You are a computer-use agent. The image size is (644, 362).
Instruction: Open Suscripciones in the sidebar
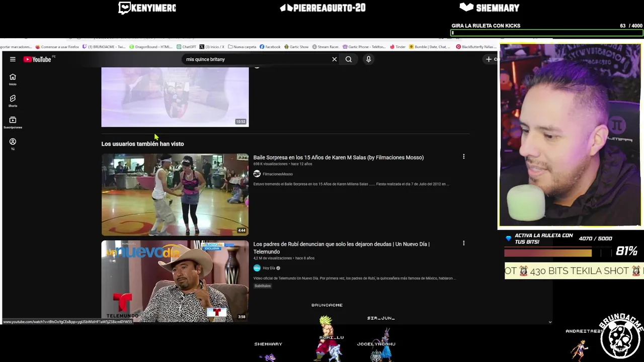[13, 123]
